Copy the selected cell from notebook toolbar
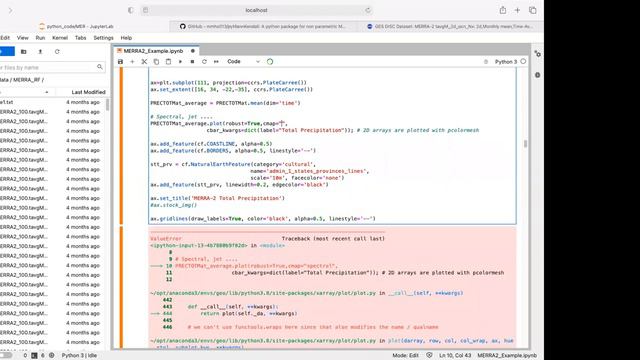 pyautogui.click(x=156, y=62)
